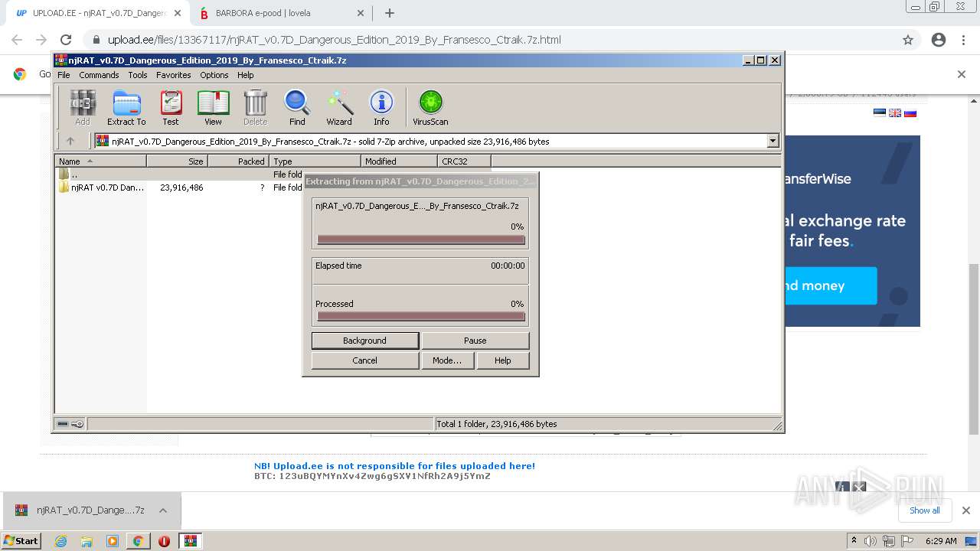Screen dimensions: 980x551
Task: Select Russian language flag
Action: (x=910, y=113)
